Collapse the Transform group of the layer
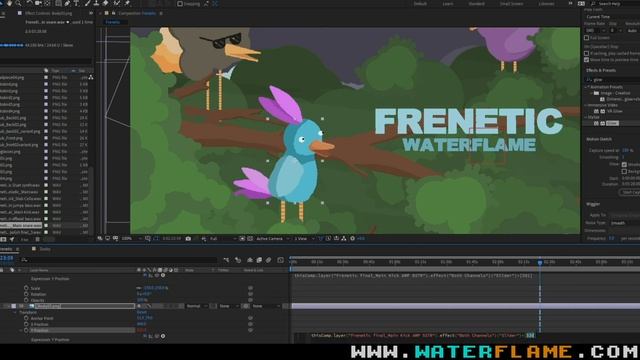 click(15, 312)
